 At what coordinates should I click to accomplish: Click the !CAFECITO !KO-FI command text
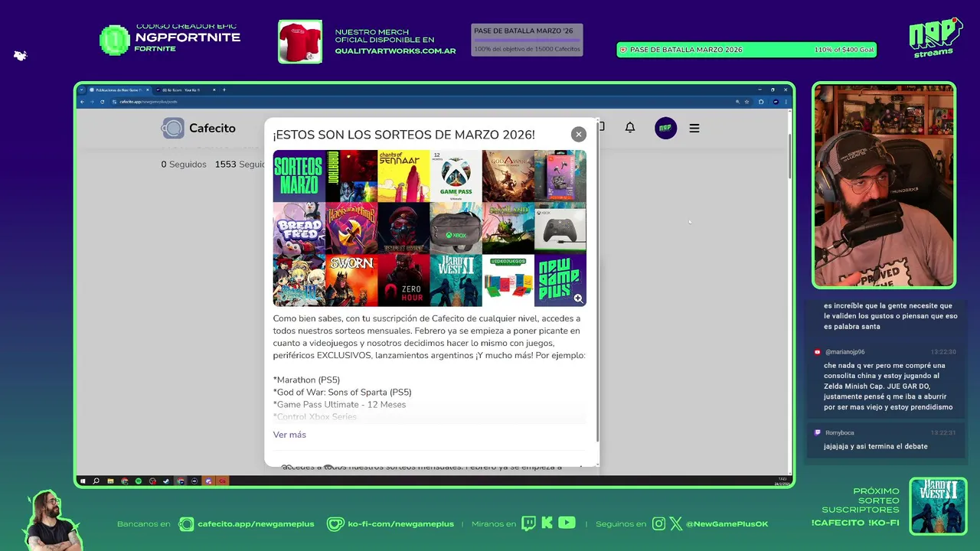[855, 523]
